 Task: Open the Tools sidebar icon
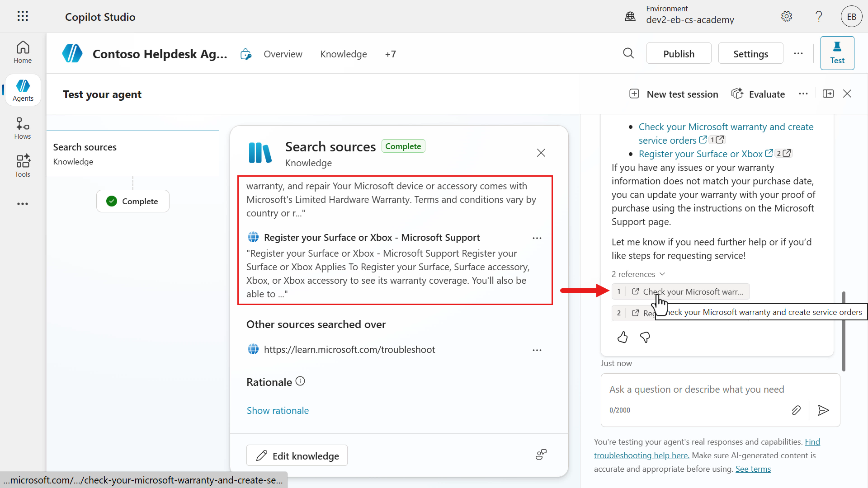pos(23,166)
